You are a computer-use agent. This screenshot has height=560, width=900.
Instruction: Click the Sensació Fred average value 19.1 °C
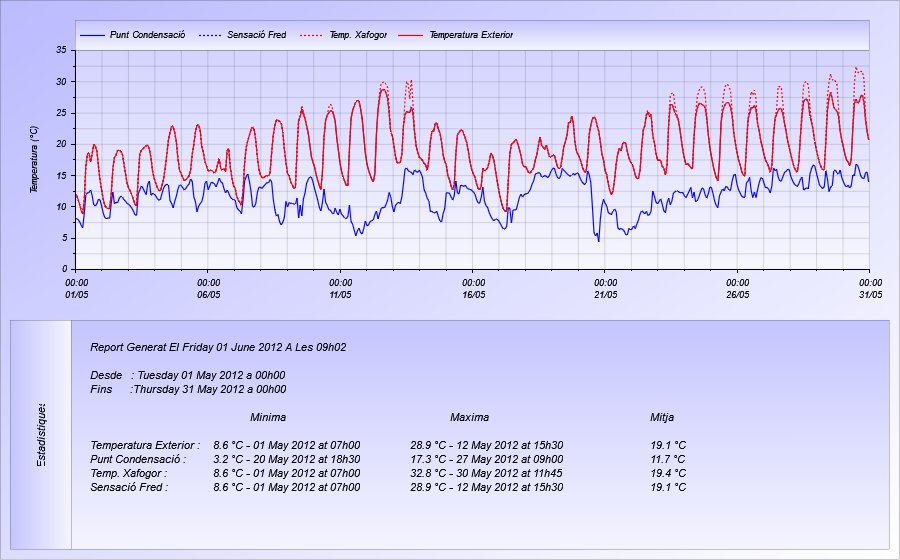667,487
